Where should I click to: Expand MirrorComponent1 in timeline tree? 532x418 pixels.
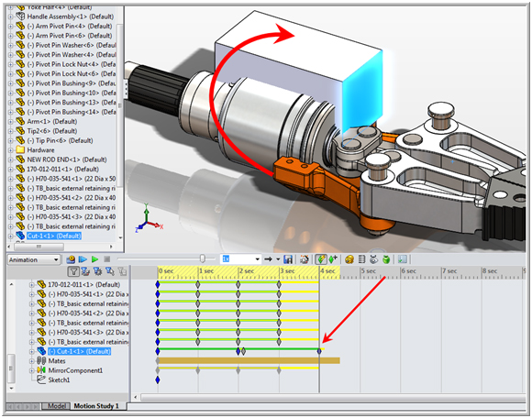point(32,370)
